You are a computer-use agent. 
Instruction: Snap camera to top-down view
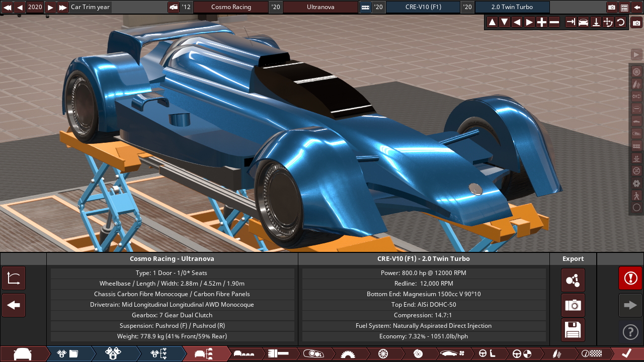pos(596,22)
